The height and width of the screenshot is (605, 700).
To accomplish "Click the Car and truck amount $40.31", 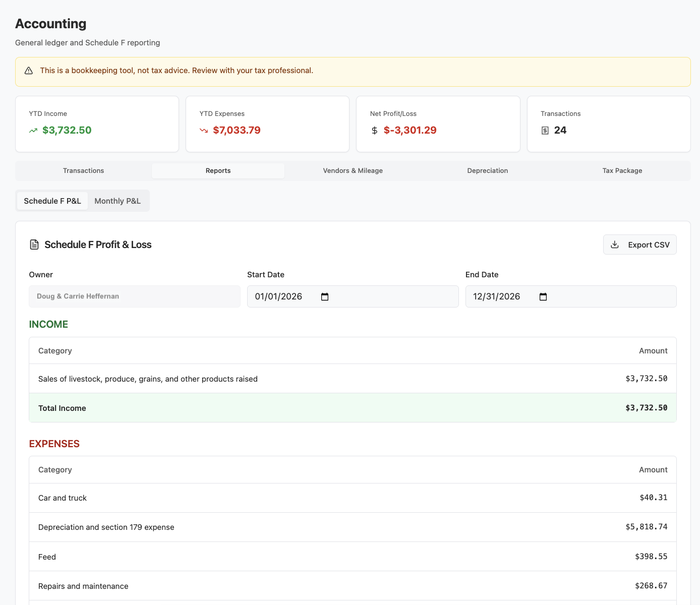I will (653, 498).
